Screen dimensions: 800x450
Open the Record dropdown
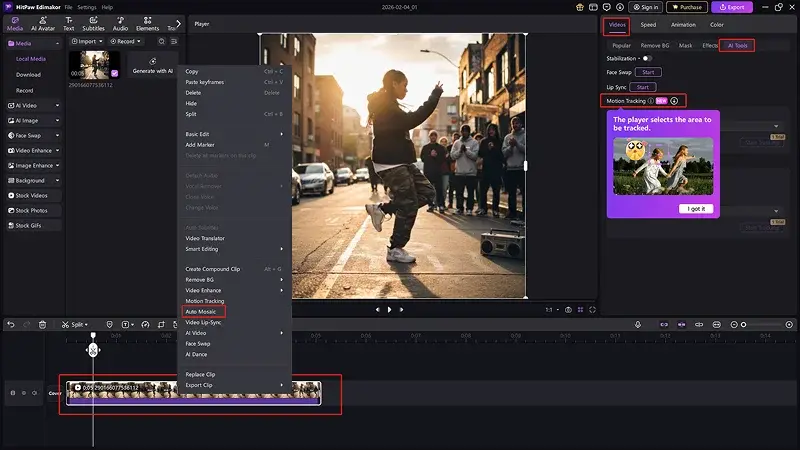(x=125, y=41)
